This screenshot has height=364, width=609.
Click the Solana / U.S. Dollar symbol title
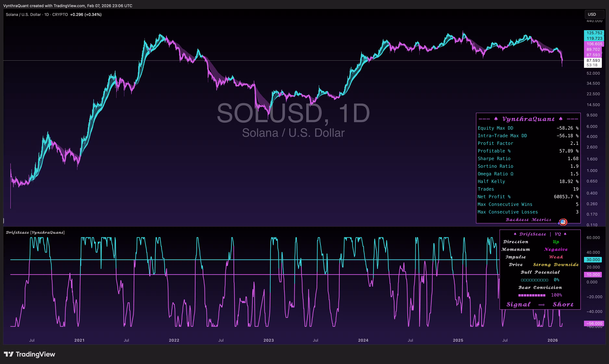point(23,14)
